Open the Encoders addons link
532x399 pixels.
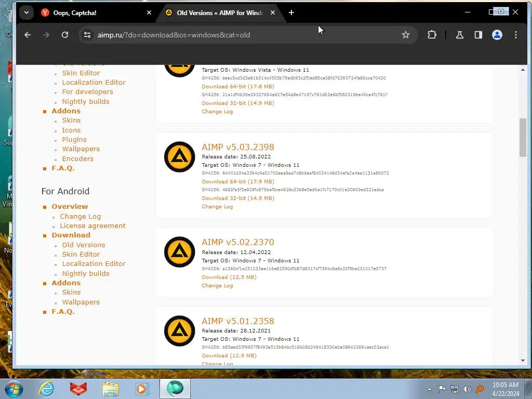tap(78, 159)
